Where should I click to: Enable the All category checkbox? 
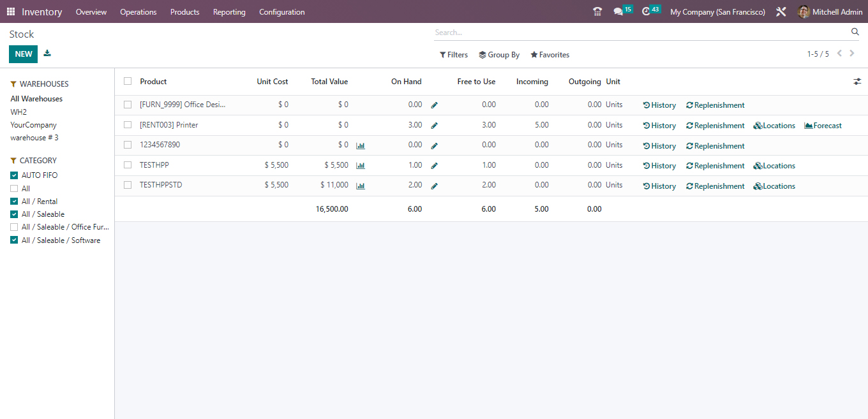tap(14, 188)
